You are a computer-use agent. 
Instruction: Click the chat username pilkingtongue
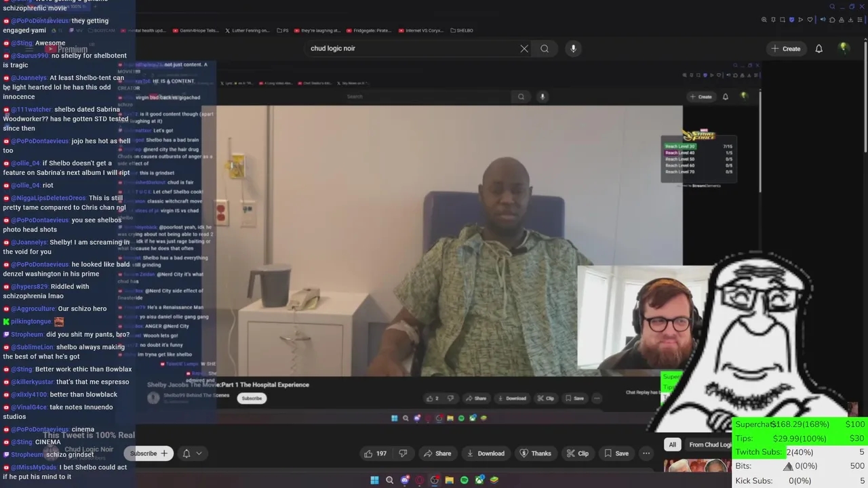[31, 321]
